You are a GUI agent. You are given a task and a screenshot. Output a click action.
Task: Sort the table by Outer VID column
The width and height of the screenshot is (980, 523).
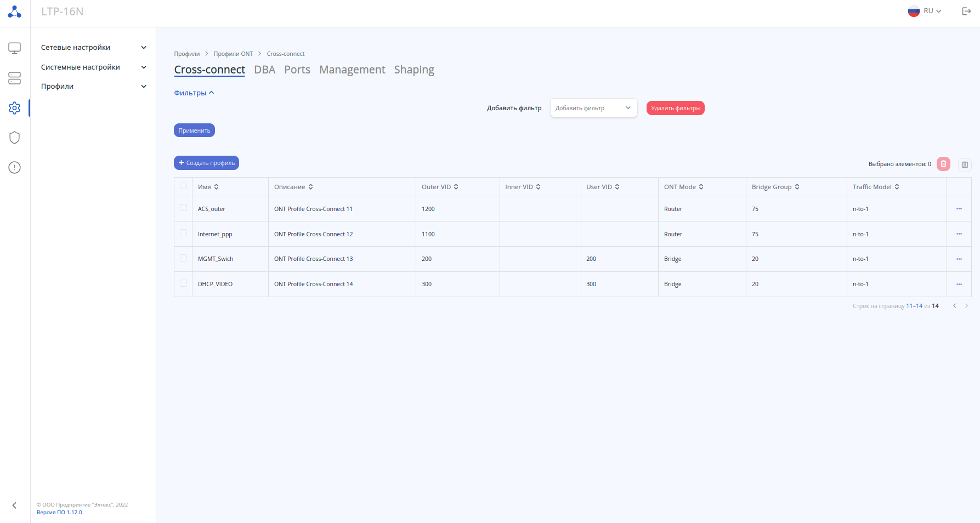[x=440, y=187]
